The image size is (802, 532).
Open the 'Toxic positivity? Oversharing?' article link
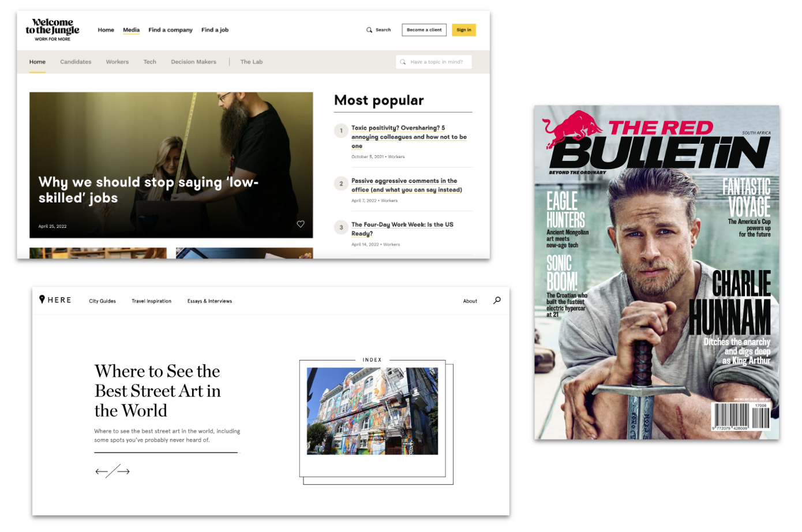point(410,137)
